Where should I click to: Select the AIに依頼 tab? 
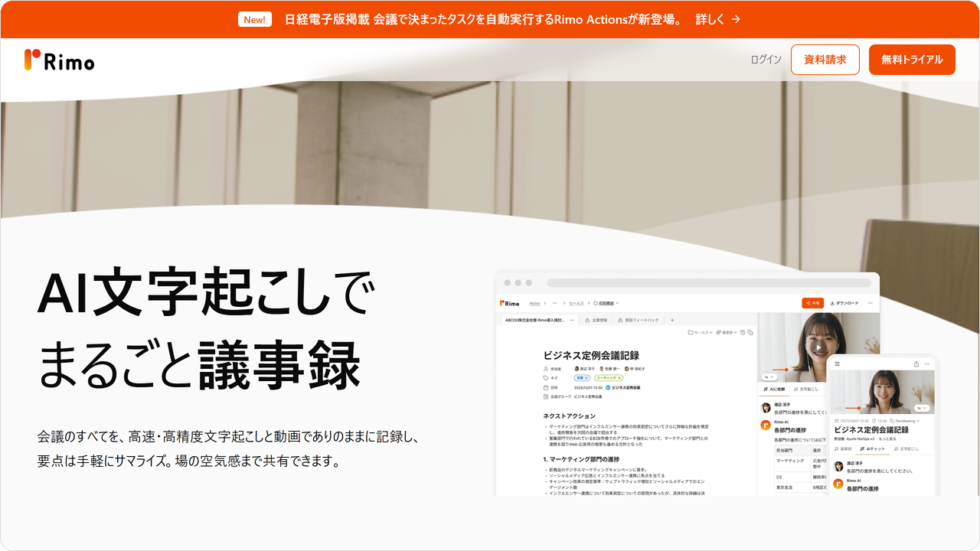(x=774, y=390)
